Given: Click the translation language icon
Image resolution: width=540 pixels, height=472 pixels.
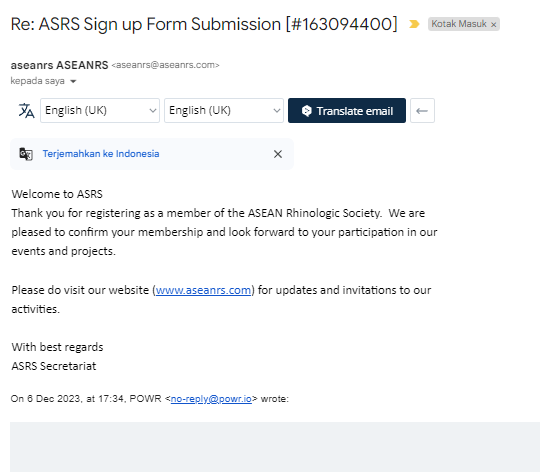Looking at the screenshot, I should pyautogui.click(x=26, y=111).
